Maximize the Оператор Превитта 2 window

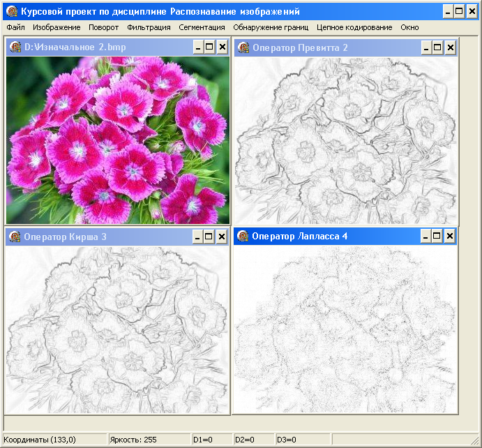click(x=437, y=47)
